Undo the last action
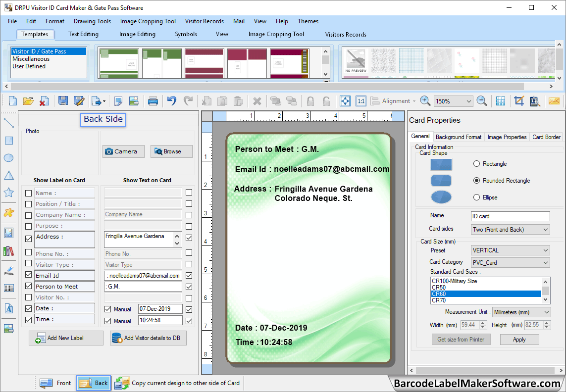 [172, 101]
